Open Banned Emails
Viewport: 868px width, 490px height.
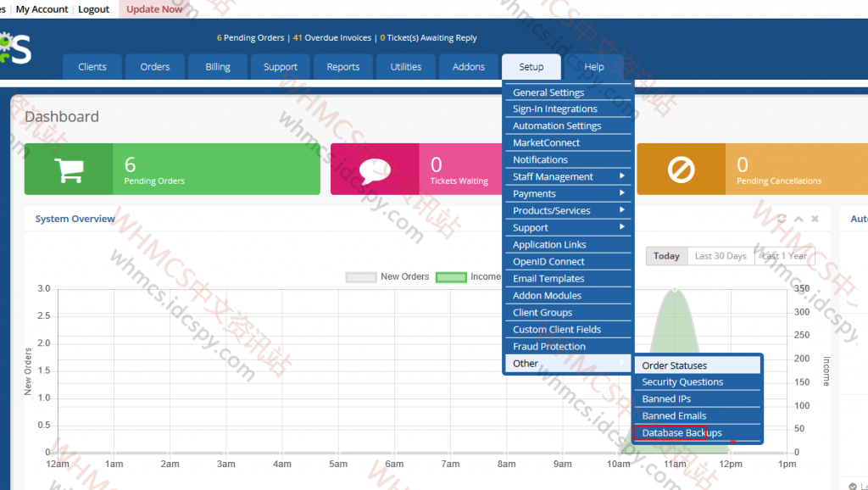tap(698, 415)
